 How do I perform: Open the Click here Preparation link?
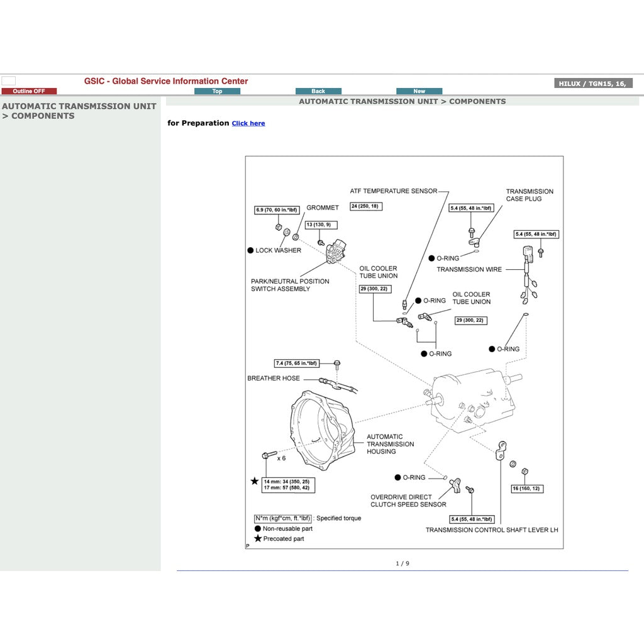click(248, 123)
